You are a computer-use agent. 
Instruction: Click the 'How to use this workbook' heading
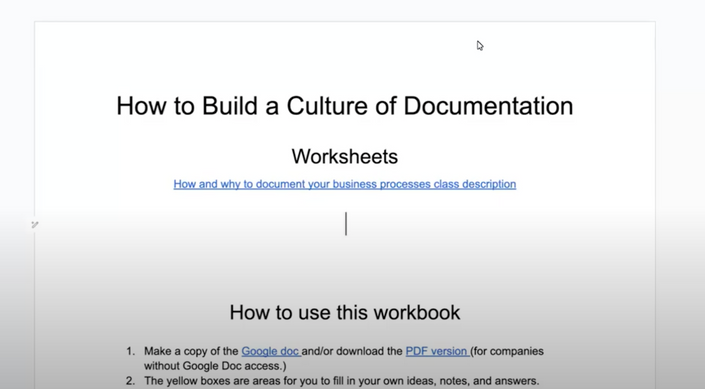(345, 313)
